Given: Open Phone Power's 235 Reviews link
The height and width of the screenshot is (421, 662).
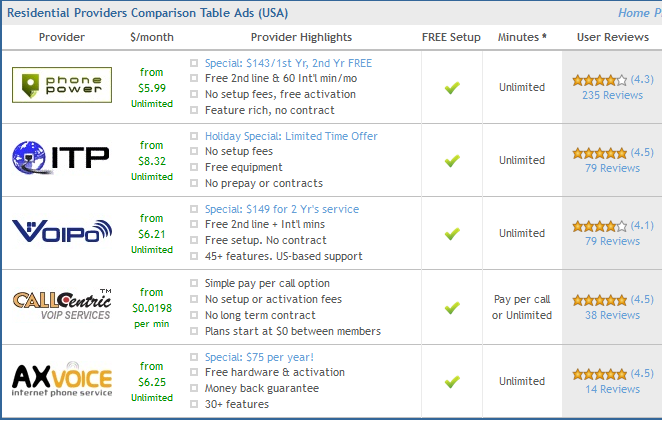Looking at the screenshot, I should click(611, 96).
